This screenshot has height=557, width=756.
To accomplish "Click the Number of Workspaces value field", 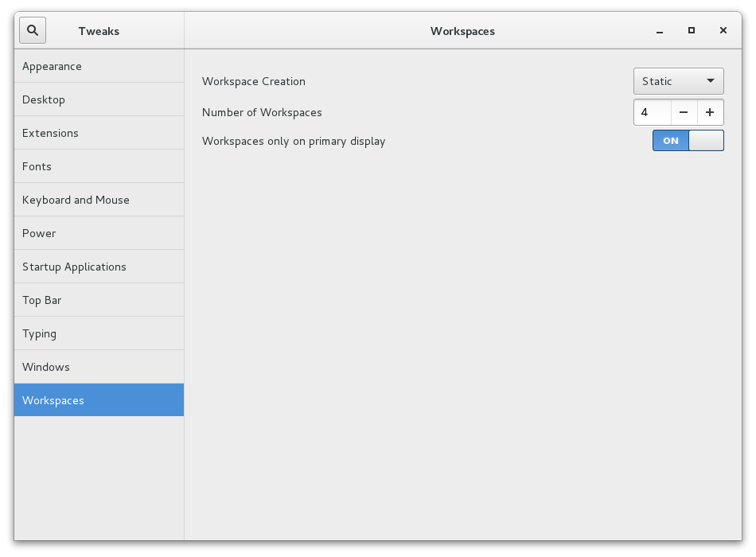I will 653,112.
